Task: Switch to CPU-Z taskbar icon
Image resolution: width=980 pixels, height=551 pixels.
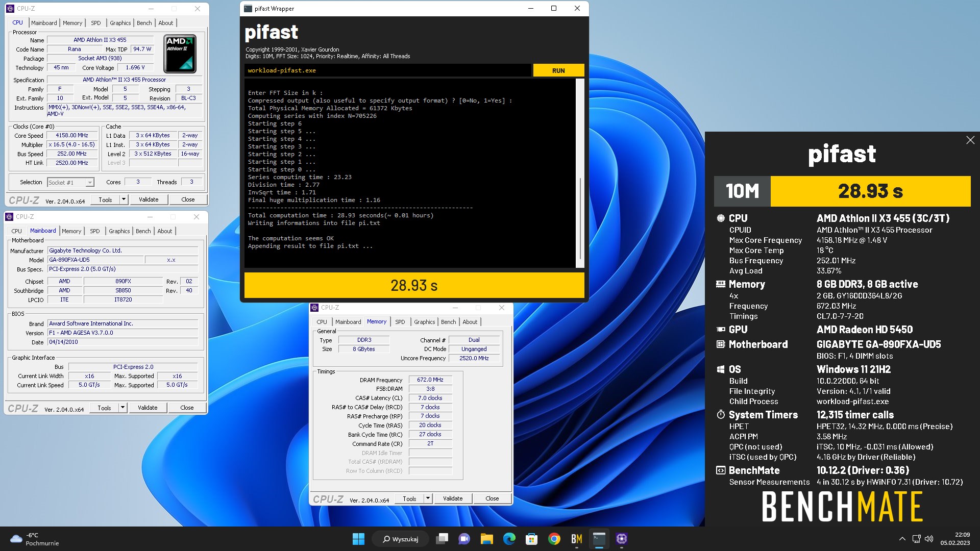Action: tap(621, 539)
